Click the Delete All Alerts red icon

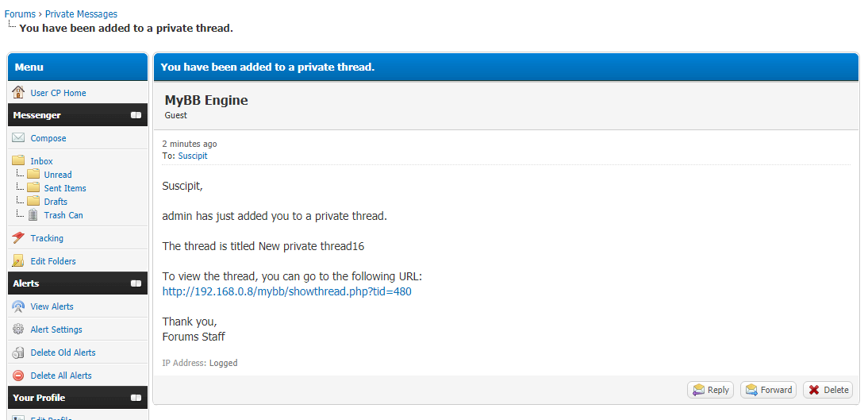[x=18, y=375]
